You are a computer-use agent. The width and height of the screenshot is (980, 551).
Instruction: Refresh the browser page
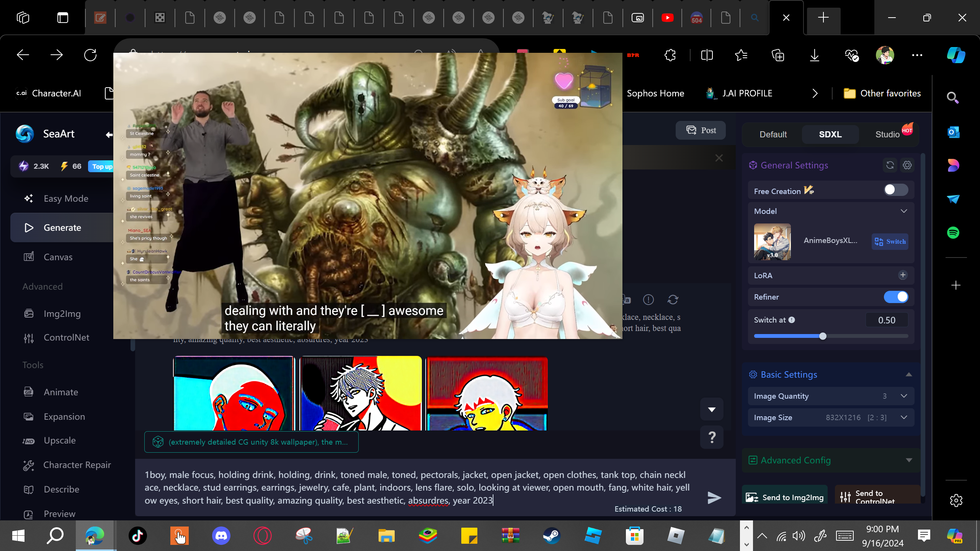click(x=90, y=55)
